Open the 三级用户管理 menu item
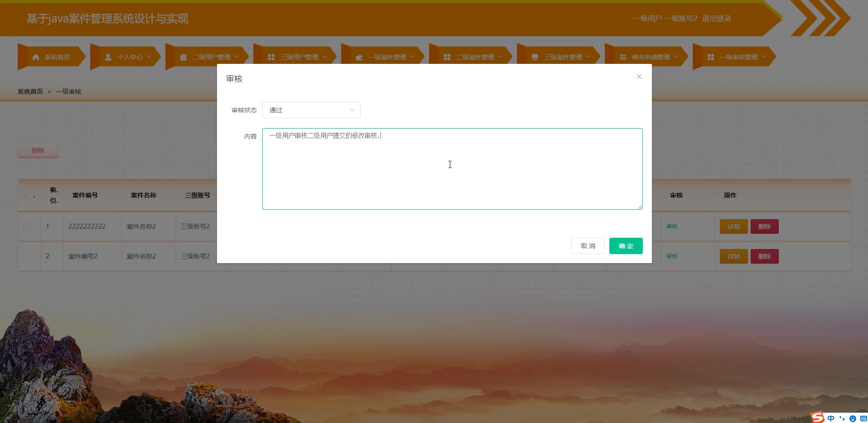The height and width of the screenshot is (423, 868). click(x=295, y=57)
